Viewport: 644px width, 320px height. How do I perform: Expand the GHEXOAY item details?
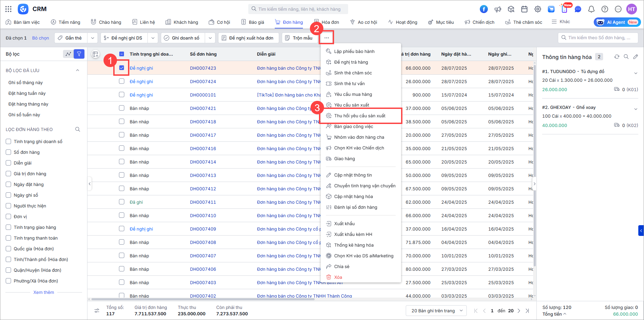point(636,109)
